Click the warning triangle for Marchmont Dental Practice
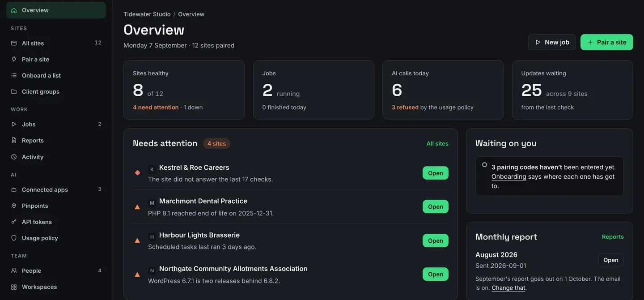Image resolution: width=644 pixels, height=300 pixels. pyautogui.click(x=137, y=207)
